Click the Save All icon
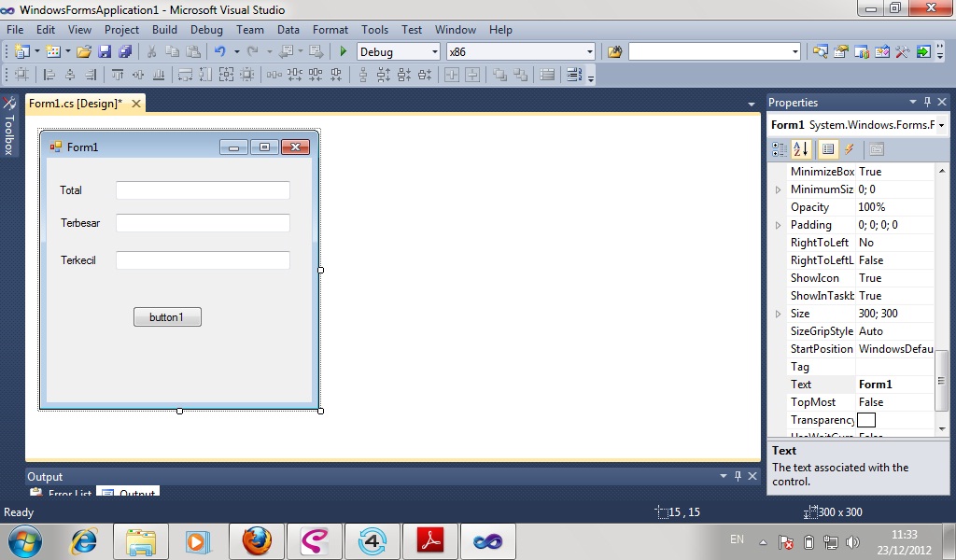The height and width of the screenshot is (560, 956). click(x=125, y=51)
